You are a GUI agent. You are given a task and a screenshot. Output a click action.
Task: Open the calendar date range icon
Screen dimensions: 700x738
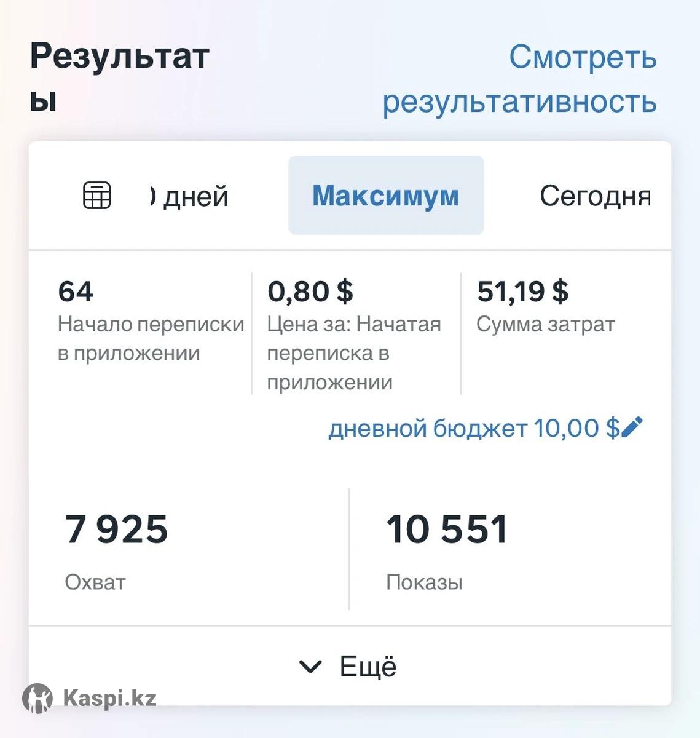pyautogui.click(x=97, y=196)
